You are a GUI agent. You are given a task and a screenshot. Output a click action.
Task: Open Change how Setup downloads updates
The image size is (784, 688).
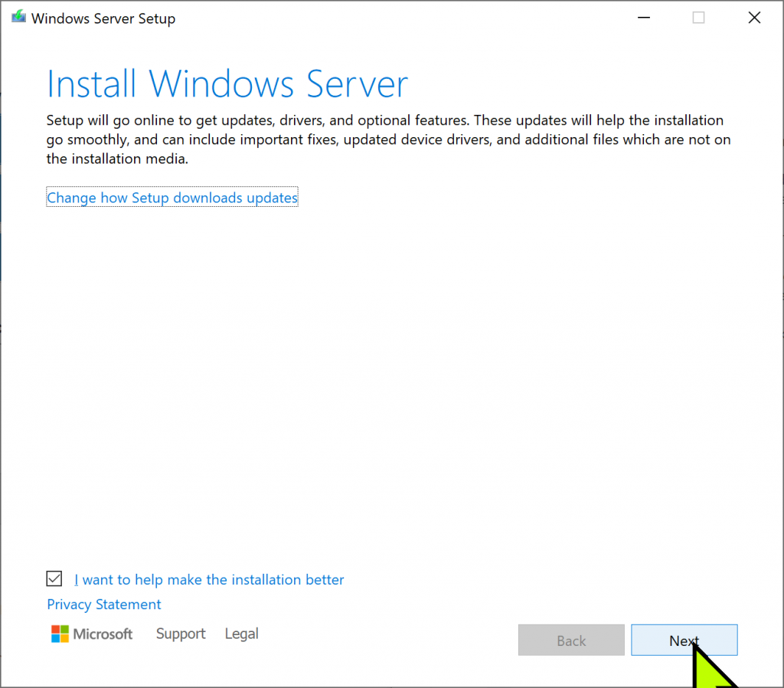click(172, 198)
